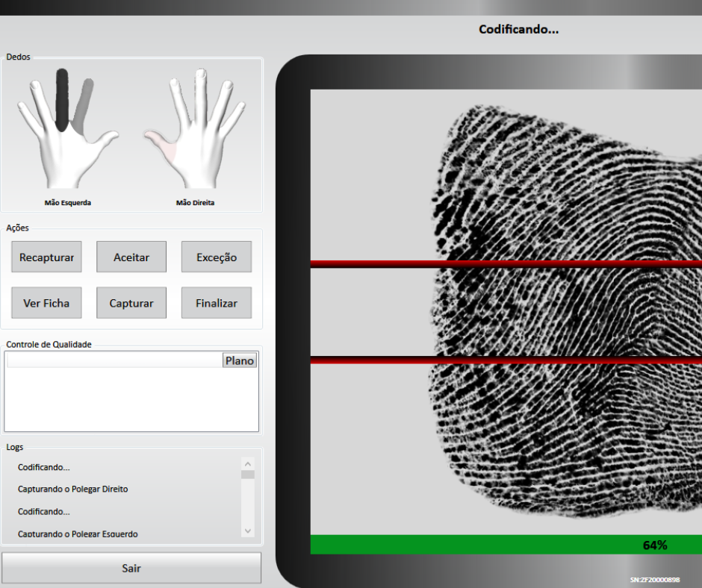Start capture with the Capturar button
This screenshot has width=702, height=588.
(x=131, y=303)
